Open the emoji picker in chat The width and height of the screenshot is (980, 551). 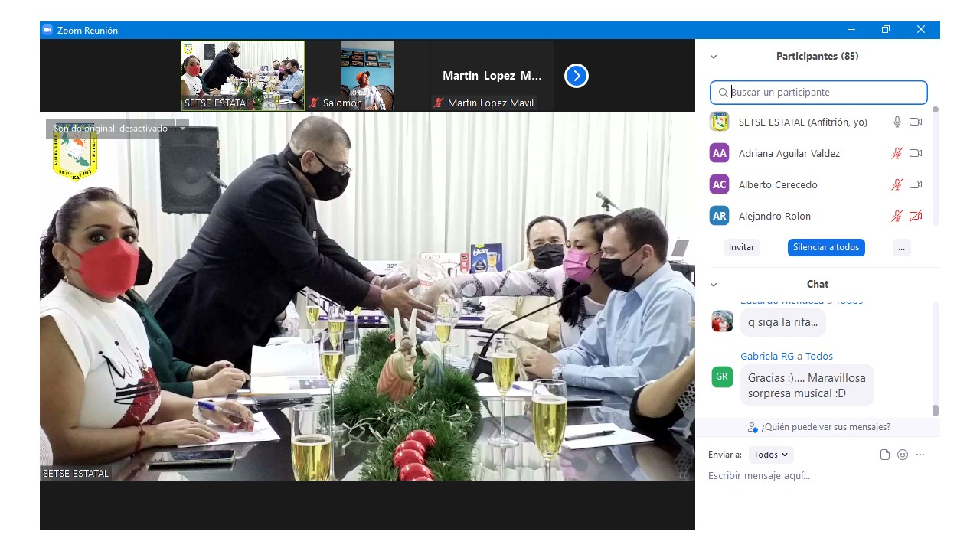tap(903, 455)
